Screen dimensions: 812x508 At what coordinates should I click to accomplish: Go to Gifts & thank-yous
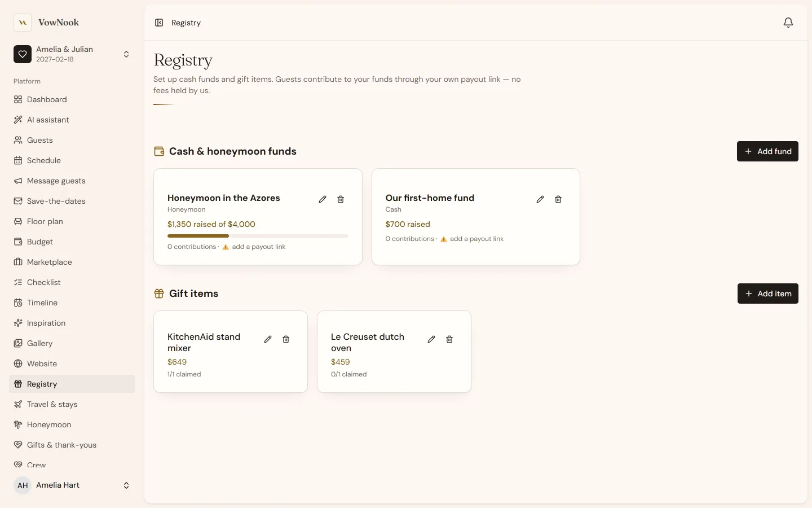(72, 445)
